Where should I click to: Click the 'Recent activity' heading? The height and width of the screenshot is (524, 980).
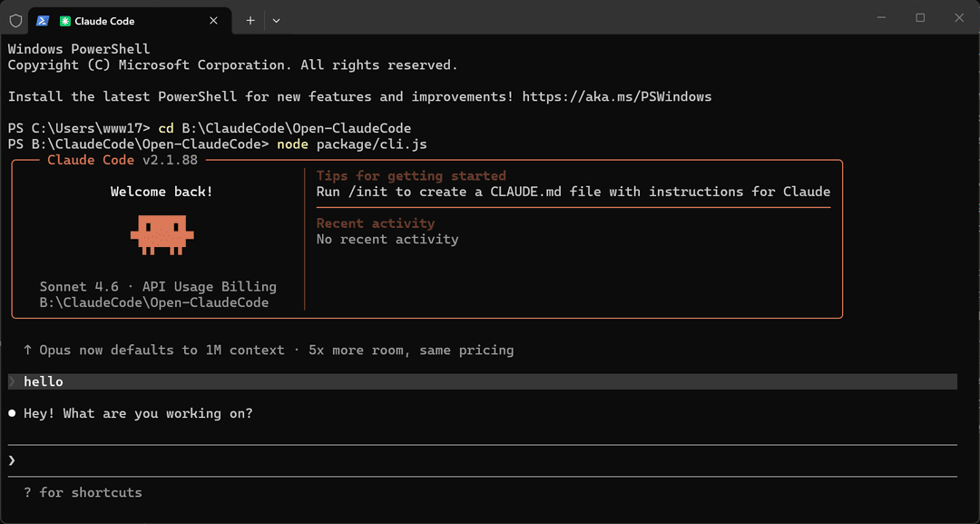pyautogui.click(x=376, y=223)
